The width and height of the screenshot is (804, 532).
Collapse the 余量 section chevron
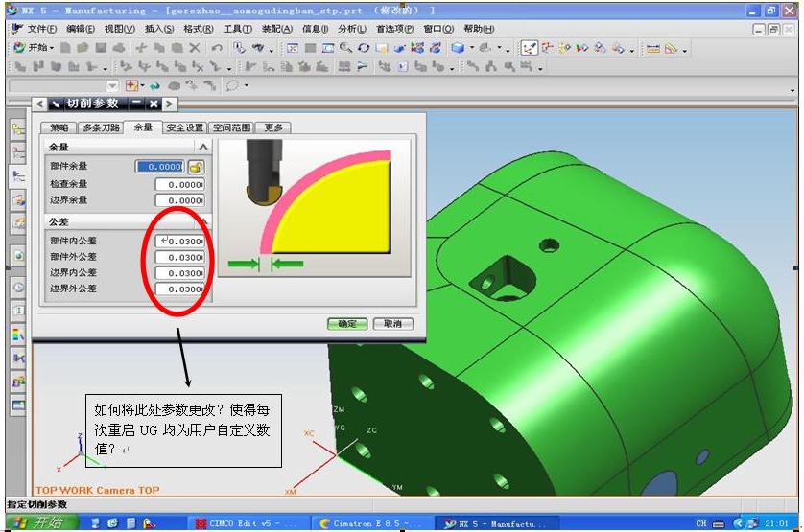[x=203, y=147]
